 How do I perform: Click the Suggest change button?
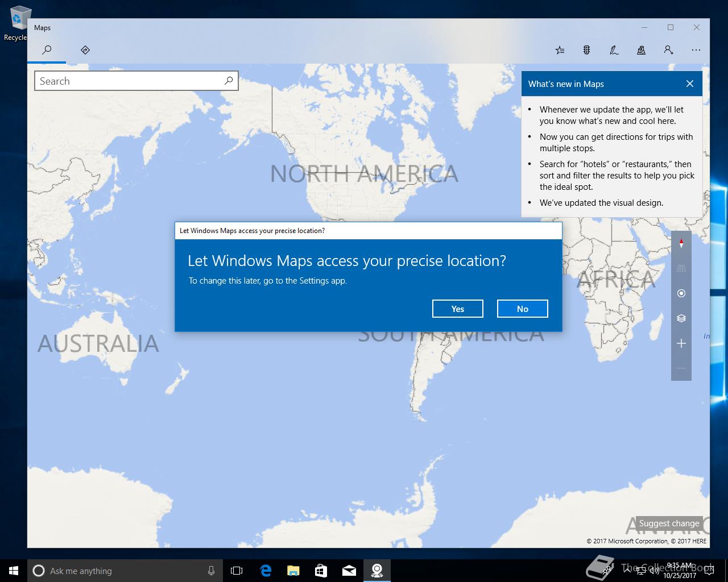[x=669, y=523]
